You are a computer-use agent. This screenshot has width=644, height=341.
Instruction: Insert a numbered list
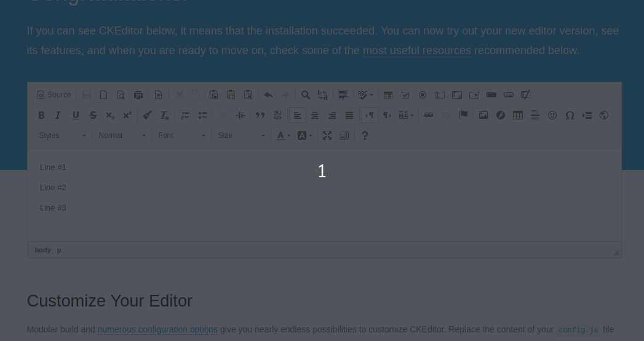(185, 116)
